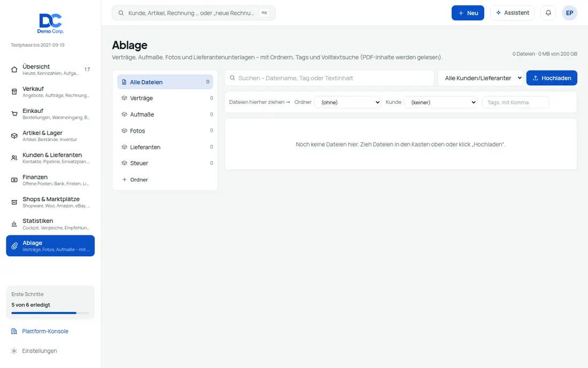Click the file search magnifier icon

[233, 78]
